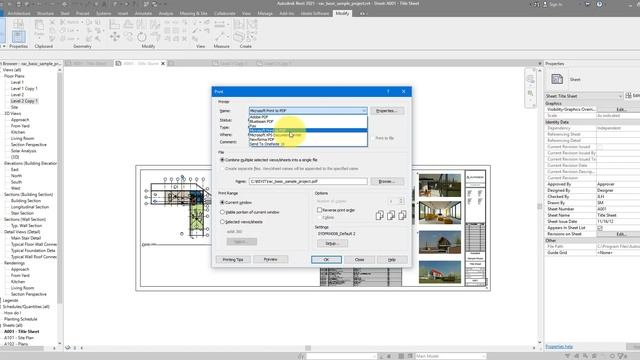The height and width of the screenshot is (360, 640).
Task: Choose Bluebeam PDF from printer list
Action: 308,122
